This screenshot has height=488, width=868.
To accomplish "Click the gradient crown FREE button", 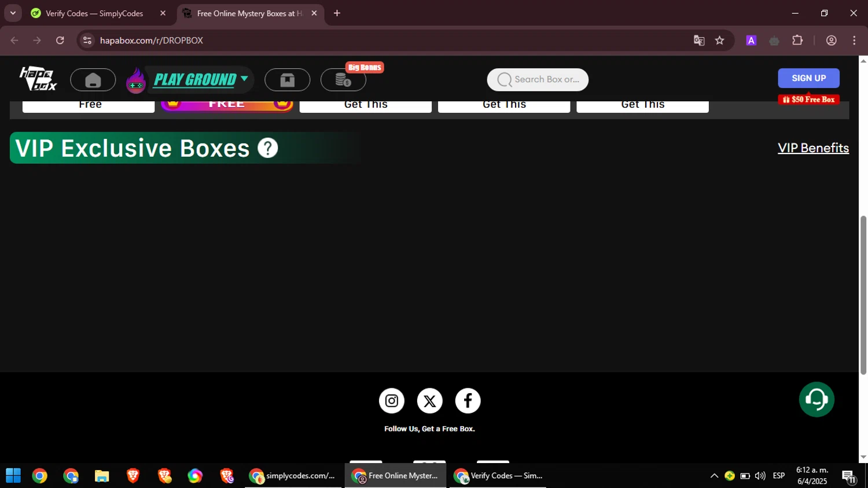I will pyautogui.click(x=227, y=105).
